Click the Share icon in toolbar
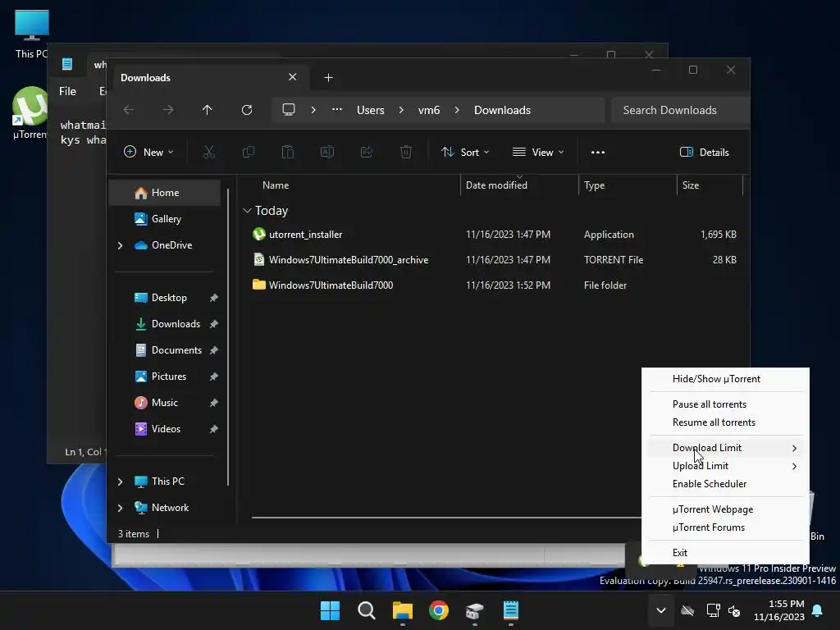The image size is (840, 630). tap(367, 152)
